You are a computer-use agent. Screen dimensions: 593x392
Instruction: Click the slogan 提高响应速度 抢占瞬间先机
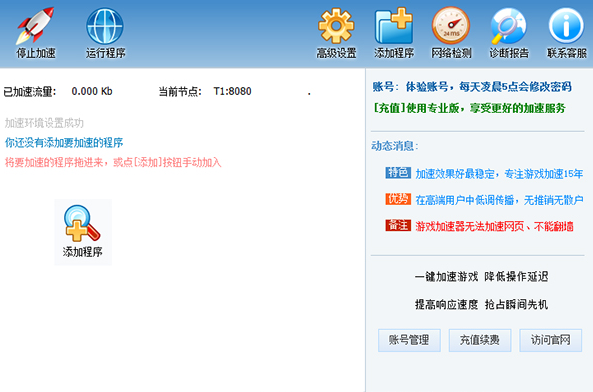click(x=481, y=304)
